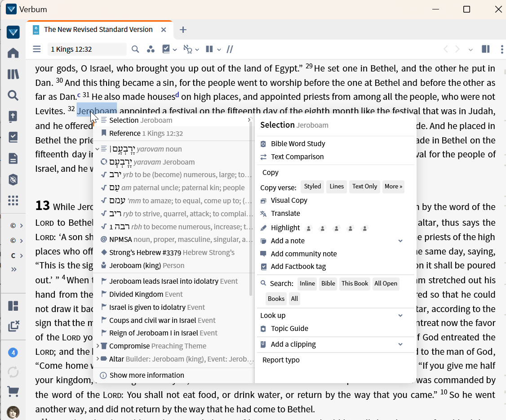Click the multiple resources columns icon
The width and height of the screenshot is (506, 420).
(x=209, y=49)
